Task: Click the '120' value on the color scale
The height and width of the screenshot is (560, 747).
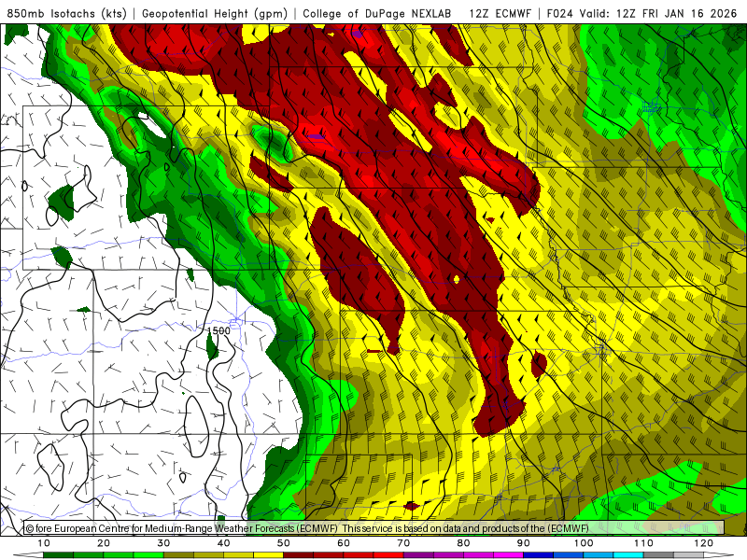Action: pos(704,543)
